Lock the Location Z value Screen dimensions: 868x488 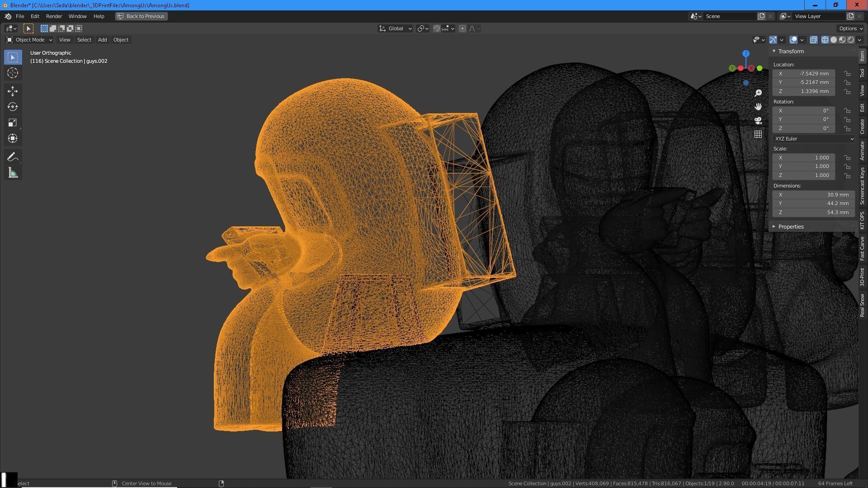[x=847, y=92]
